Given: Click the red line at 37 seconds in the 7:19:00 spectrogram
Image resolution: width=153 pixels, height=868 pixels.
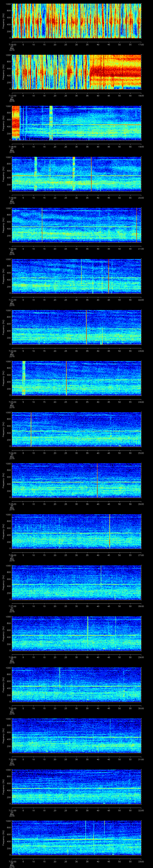Looking at the screenshot, I should (x=91, y=174).
